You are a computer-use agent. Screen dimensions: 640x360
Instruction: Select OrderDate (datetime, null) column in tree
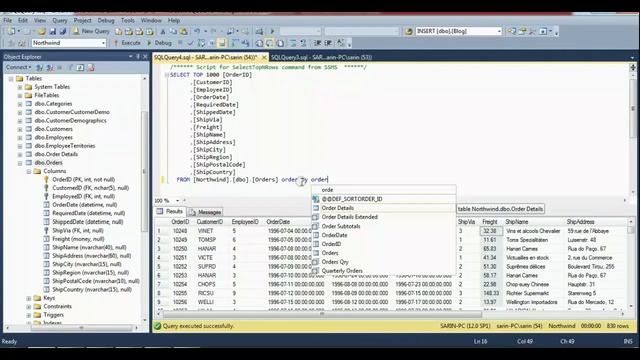[x=84, y=205]
